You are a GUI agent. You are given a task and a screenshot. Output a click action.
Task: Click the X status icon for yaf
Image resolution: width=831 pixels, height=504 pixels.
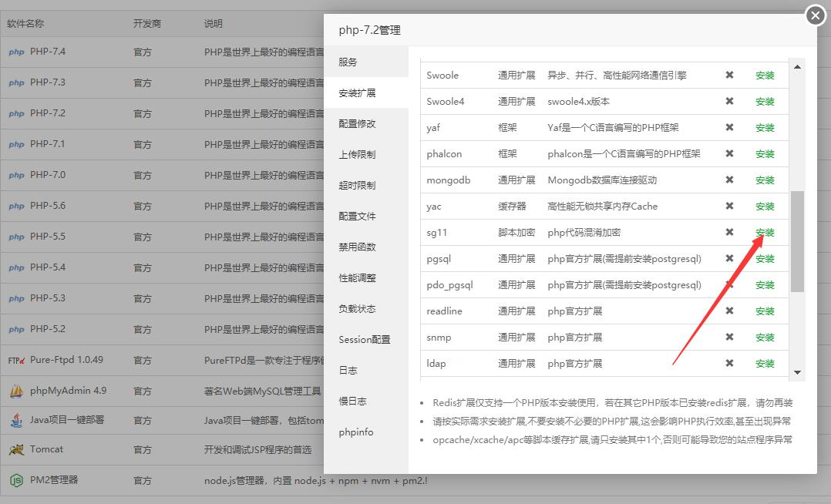(730, 127)
